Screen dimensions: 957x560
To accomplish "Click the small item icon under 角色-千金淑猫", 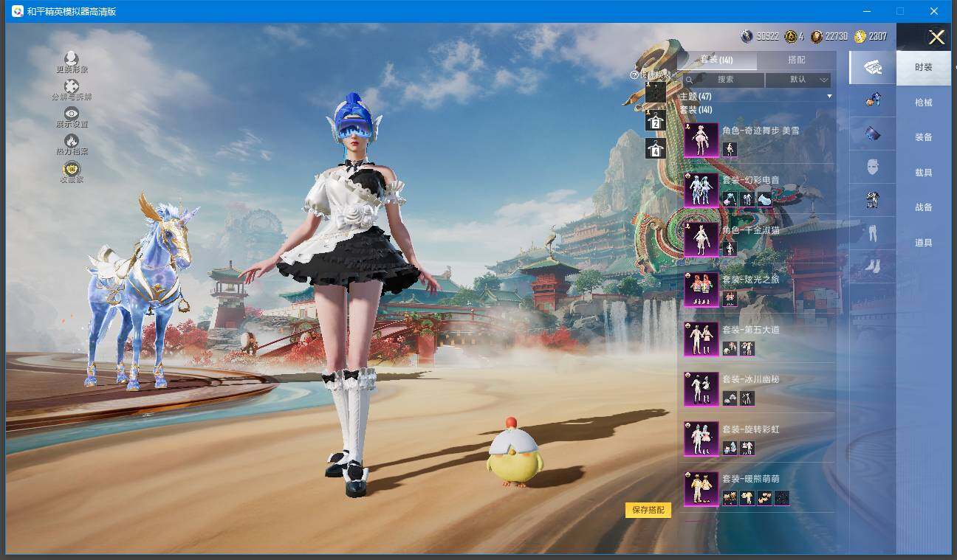I will tap(730, 249).
